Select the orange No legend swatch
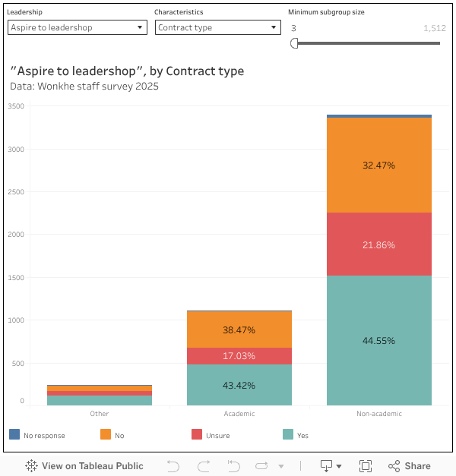The image size is (456, 476). click(x=106, y=434)
